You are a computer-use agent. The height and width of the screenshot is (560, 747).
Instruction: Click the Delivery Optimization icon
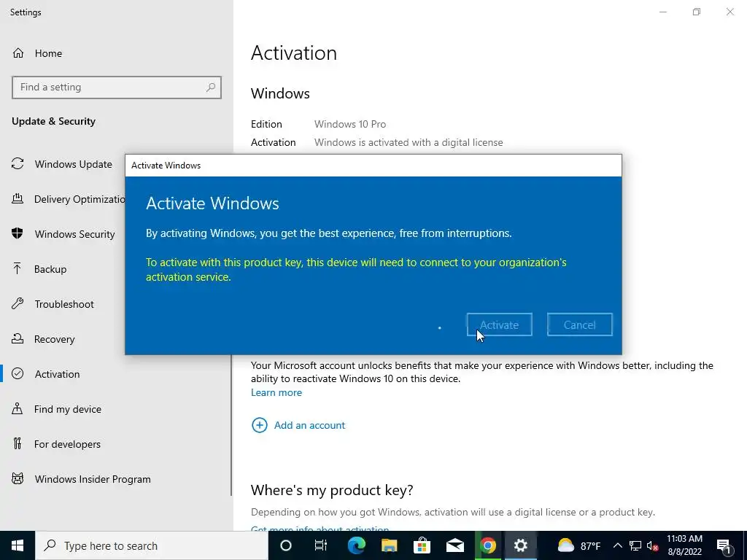(x=18, y=198)
